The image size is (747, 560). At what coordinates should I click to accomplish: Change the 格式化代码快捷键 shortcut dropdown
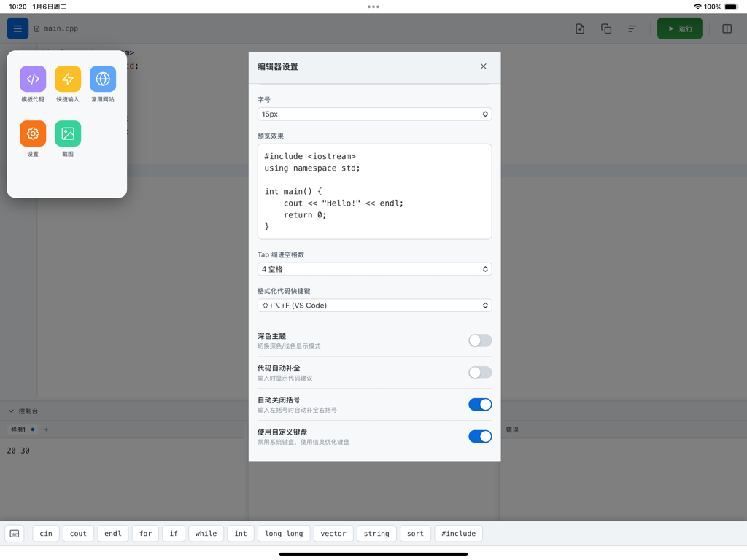click(x=374, y=305)
